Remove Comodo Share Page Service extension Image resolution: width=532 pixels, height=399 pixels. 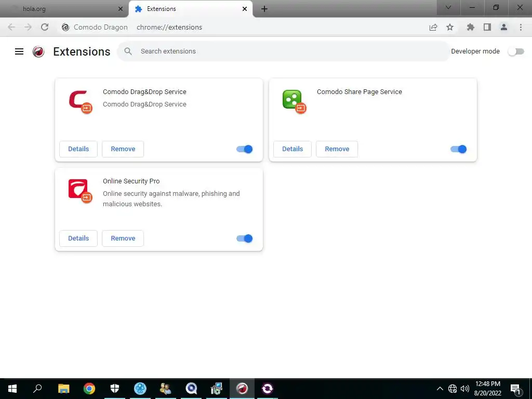point(337,149)
